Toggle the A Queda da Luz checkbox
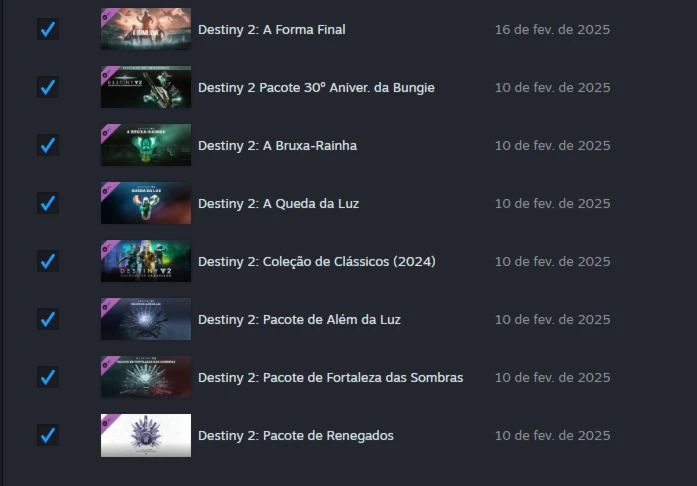This screenshot has height=486, width=697. 48,203
